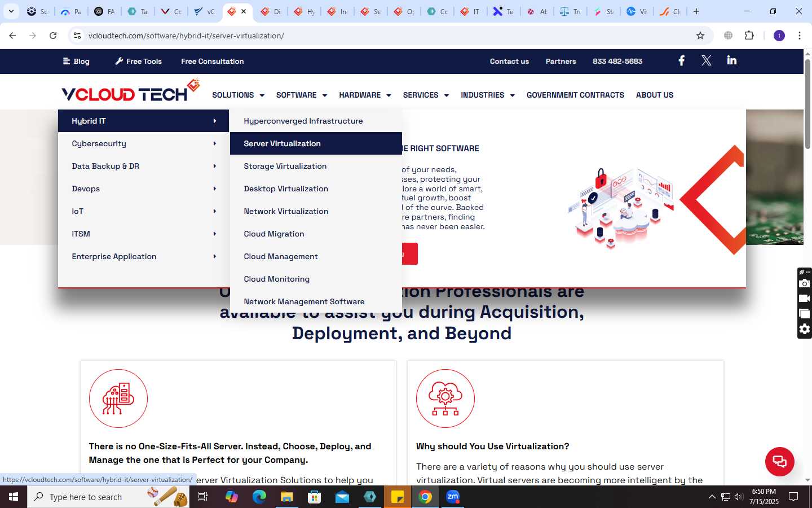The height and width of the screenshot is (508, 812).
Task: Open Hyperconverged Infrastructure menu item
Action: [x=316, y=121]
